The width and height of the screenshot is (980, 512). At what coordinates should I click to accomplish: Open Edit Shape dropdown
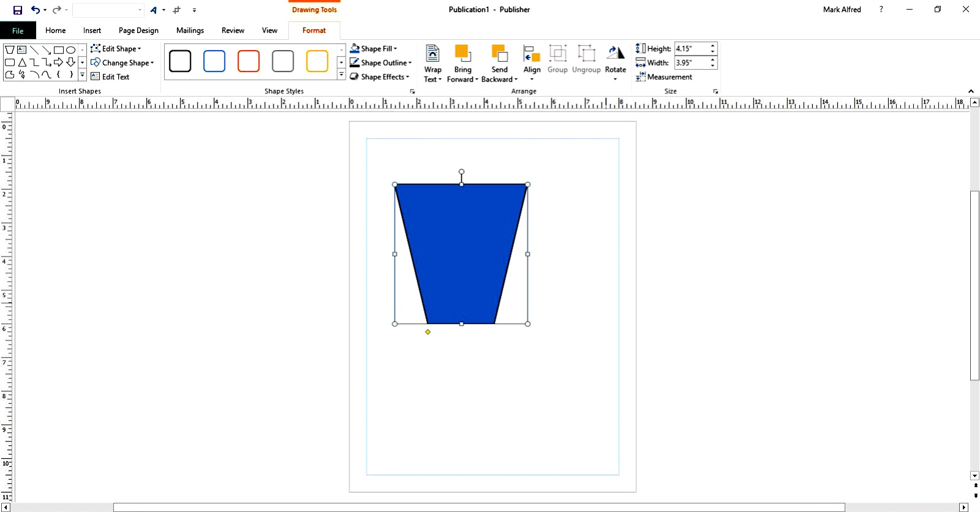(116, 48)
